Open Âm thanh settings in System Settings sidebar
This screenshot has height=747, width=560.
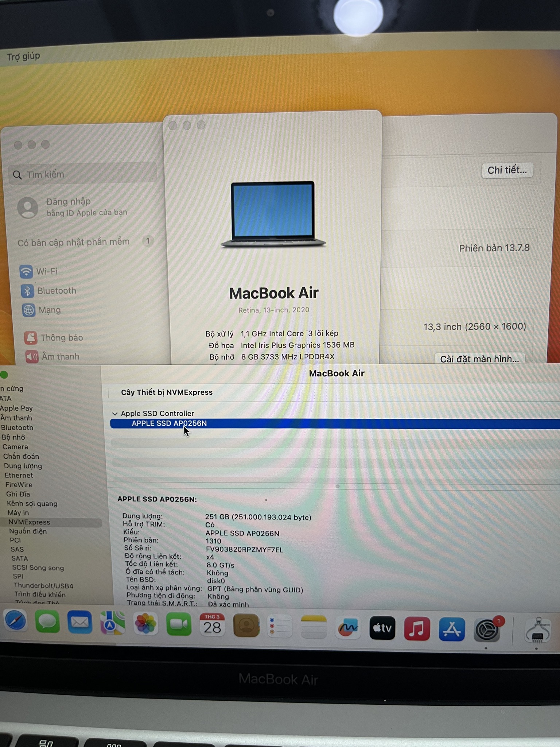52,356
